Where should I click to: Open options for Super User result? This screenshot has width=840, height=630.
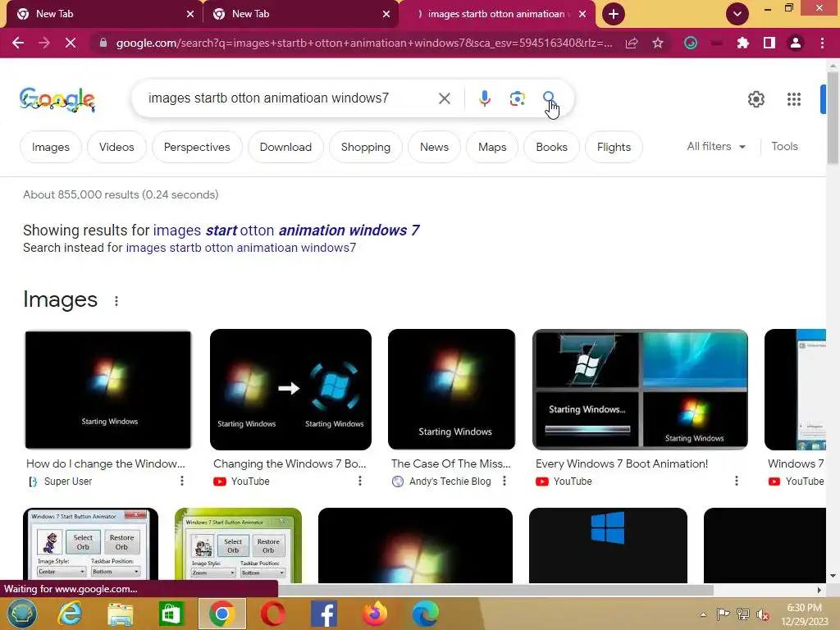pyautogui.click(x=182, y=481)
